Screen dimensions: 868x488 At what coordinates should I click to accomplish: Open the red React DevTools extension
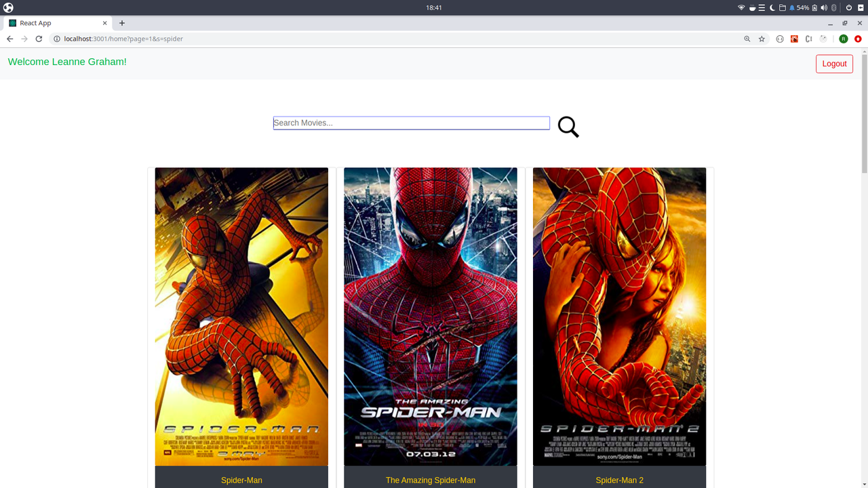794,39
